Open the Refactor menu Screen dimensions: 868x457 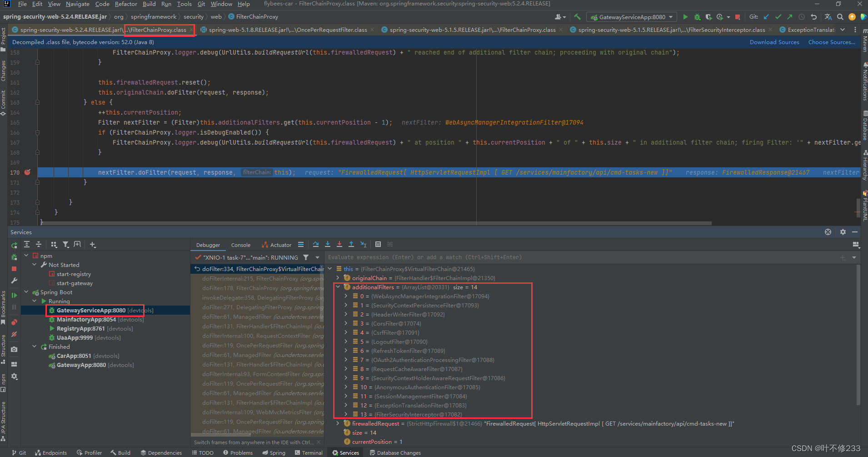126,4
